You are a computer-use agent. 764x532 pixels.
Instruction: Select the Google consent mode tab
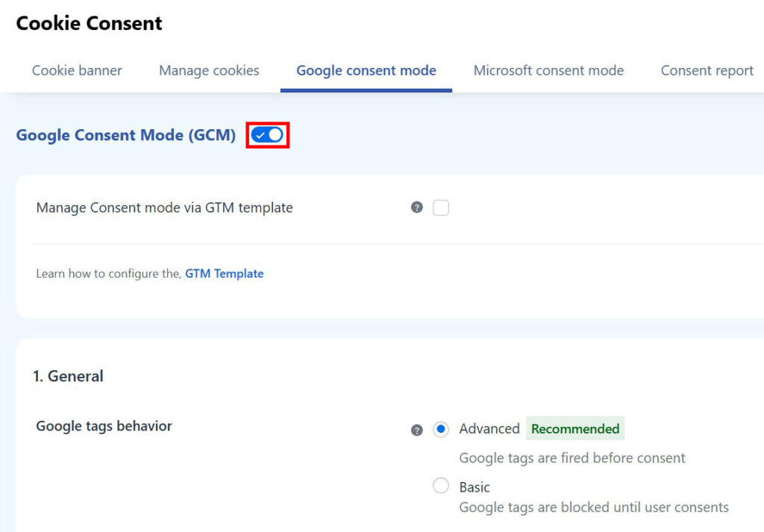pos(366,70)
